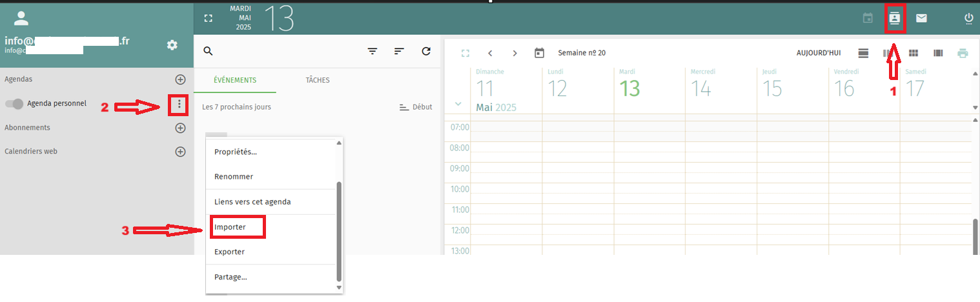Choose Propriétés... in context menu
Image resolution: width=980 pixels, height=302 pixels.
point(271,152)
